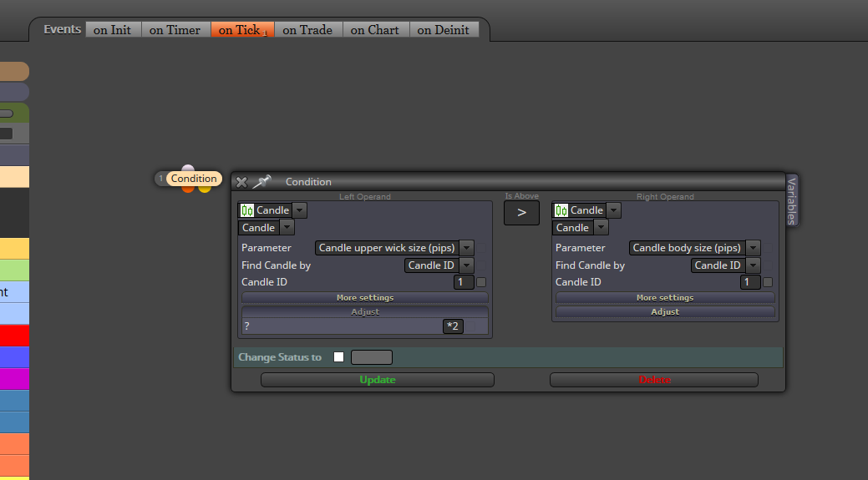Click the gray status field beside Change Status to

point(372,357)
